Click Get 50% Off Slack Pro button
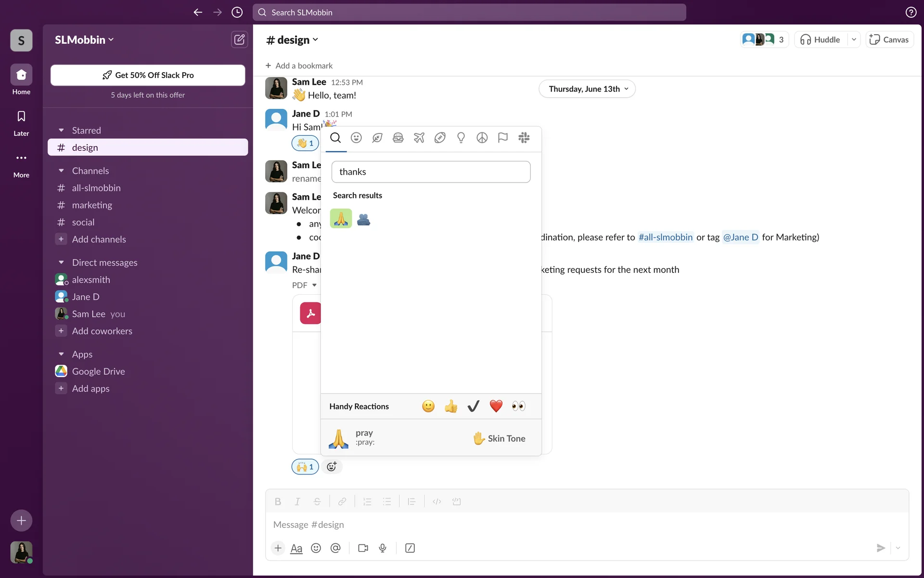Image resolution: width=924 pixels, height=578 pixels. [148, 75]
